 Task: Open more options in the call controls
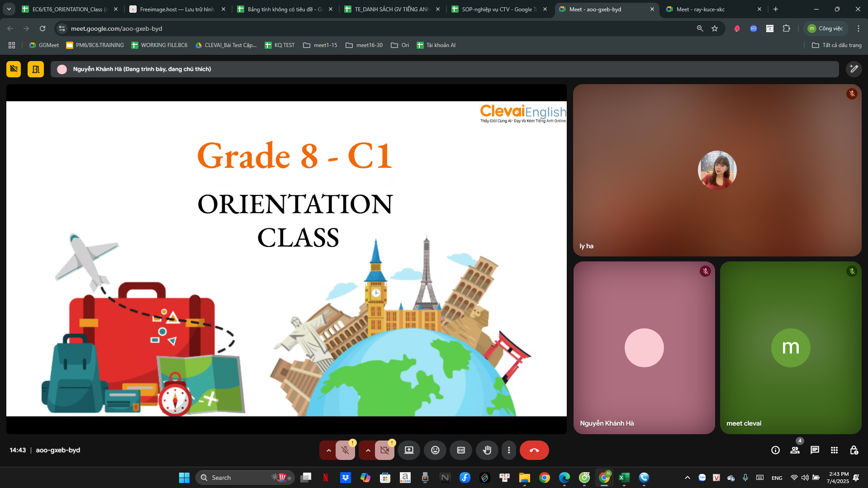(x=509, y=450)
